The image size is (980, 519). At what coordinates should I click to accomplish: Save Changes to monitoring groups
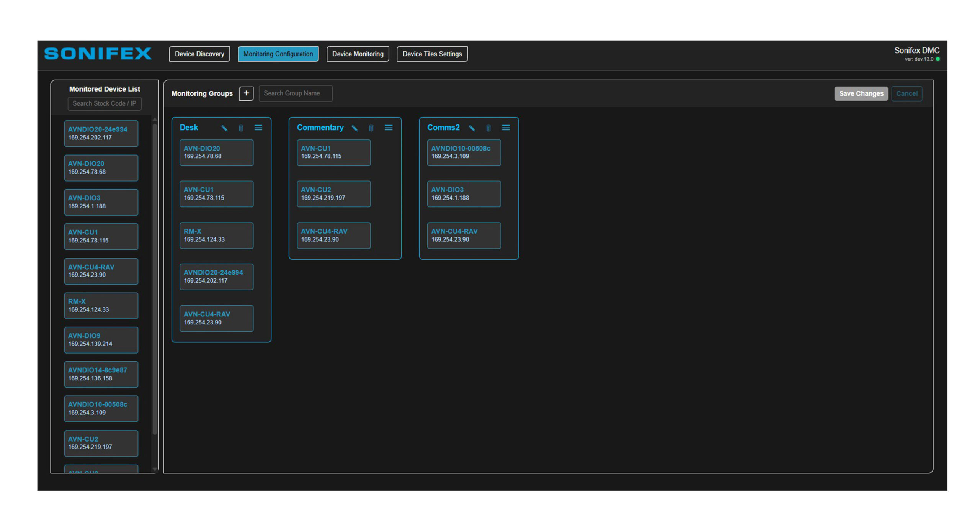click(861, 93)
